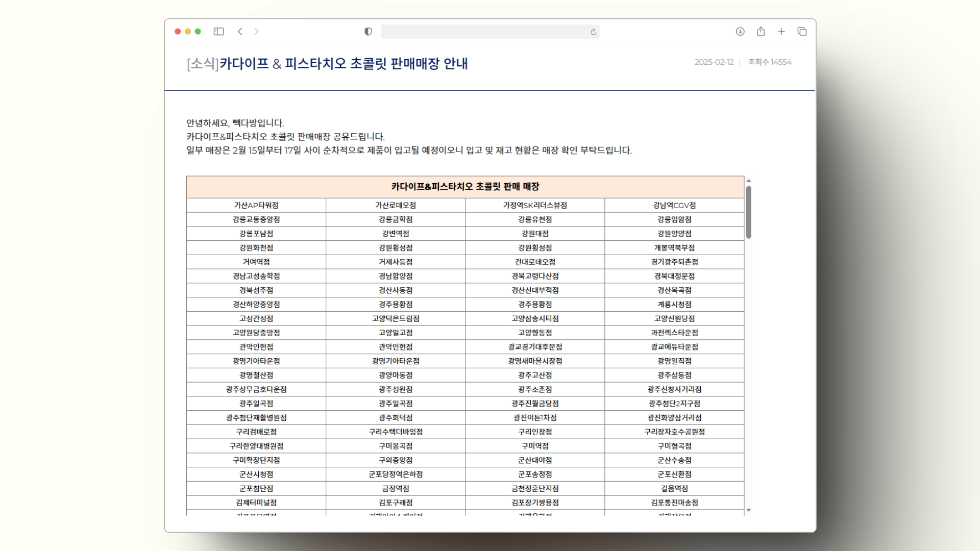Toggle the Safari sidebar icon

click(x=218, y=32)
